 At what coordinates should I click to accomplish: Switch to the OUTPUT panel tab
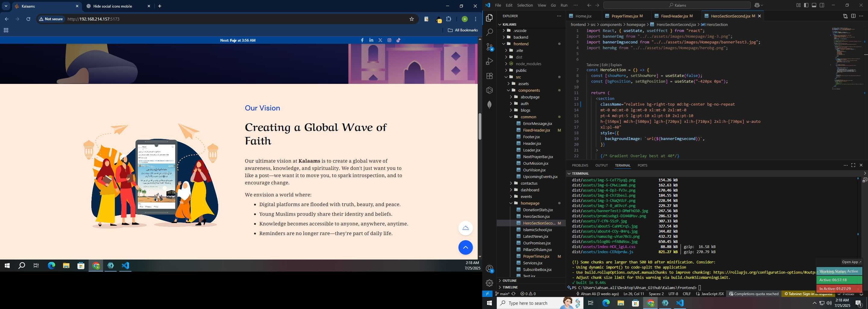point(601,165)
